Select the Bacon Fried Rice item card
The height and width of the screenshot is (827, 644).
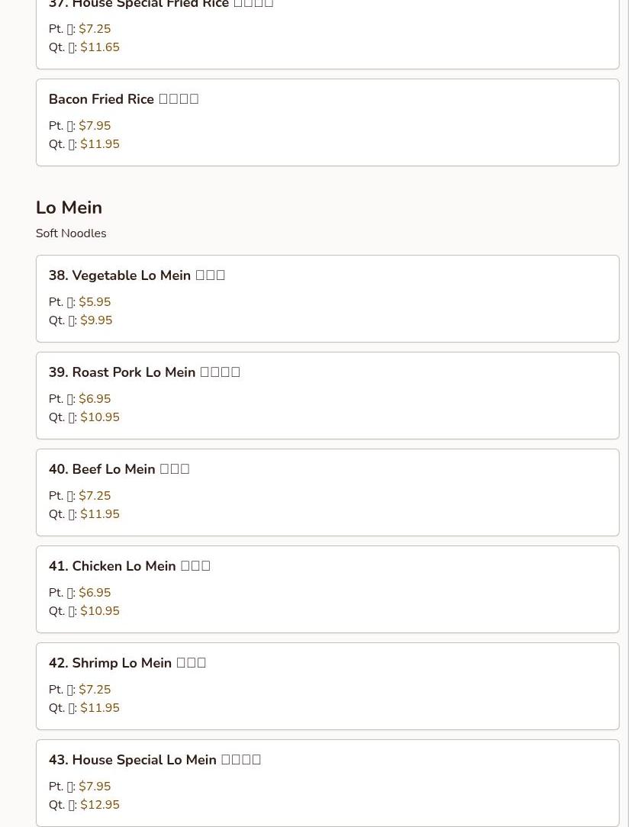(327, 122)
